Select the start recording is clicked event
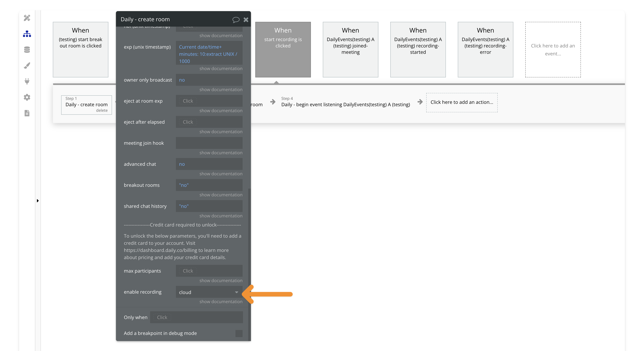The image size is (644, 351). point(283,49)
